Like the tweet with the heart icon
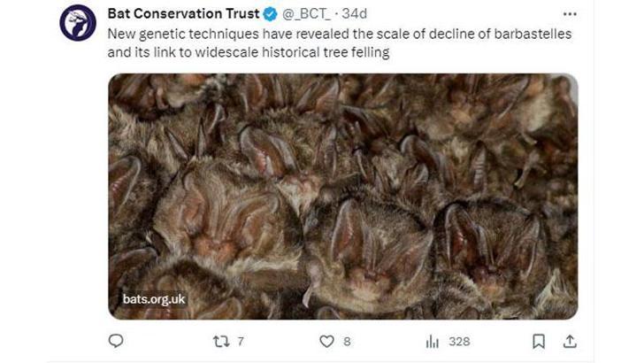 click(326, 341)
